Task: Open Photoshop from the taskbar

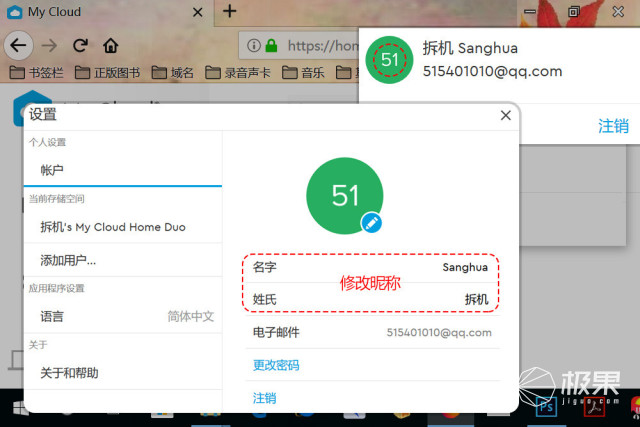Action: [546, 407]
